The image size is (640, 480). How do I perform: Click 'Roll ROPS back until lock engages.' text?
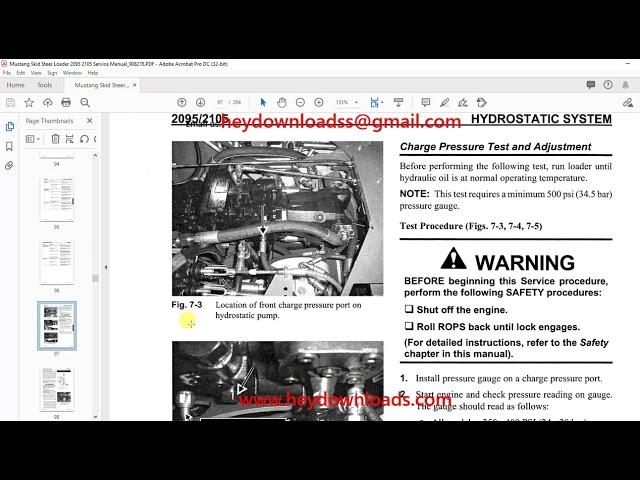coord(498,327)
